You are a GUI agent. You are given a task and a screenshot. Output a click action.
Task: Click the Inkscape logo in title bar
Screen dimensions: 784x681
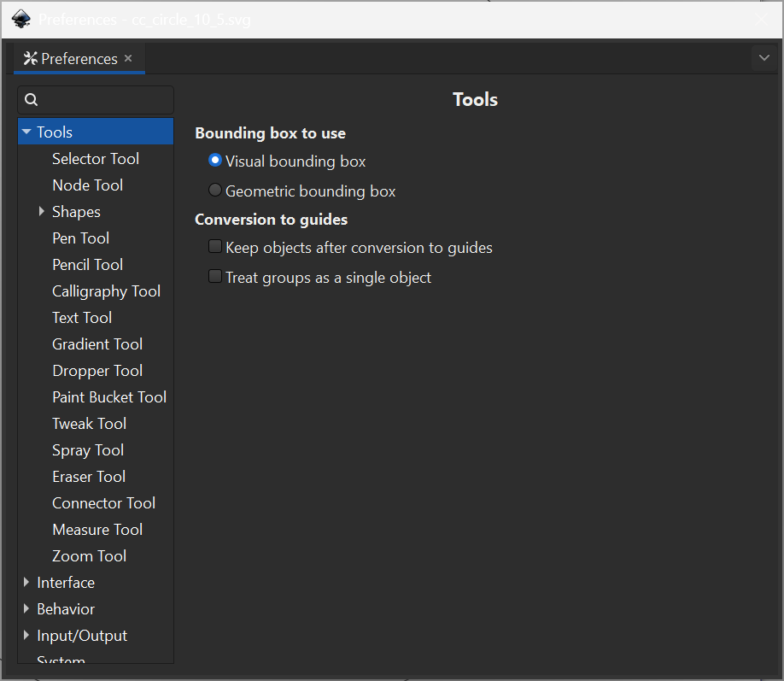[21, 20]
